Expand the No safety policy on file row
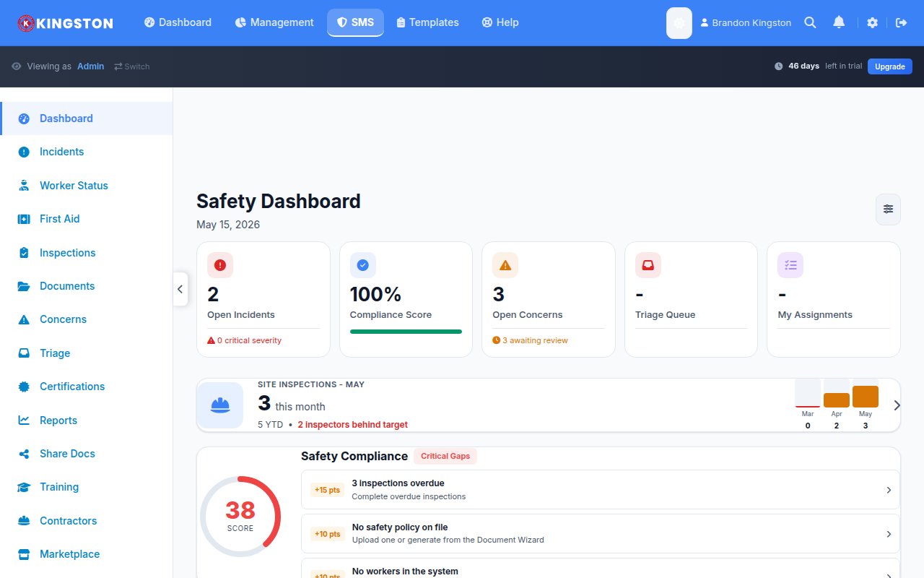924x578 pixels. pos(601,534)
